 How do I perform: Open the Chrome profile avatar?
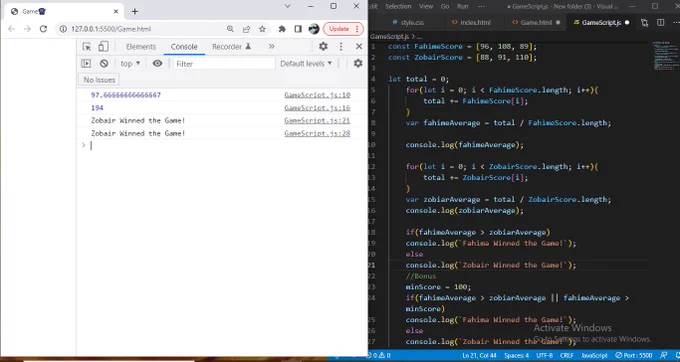click(x=314, y=29)
